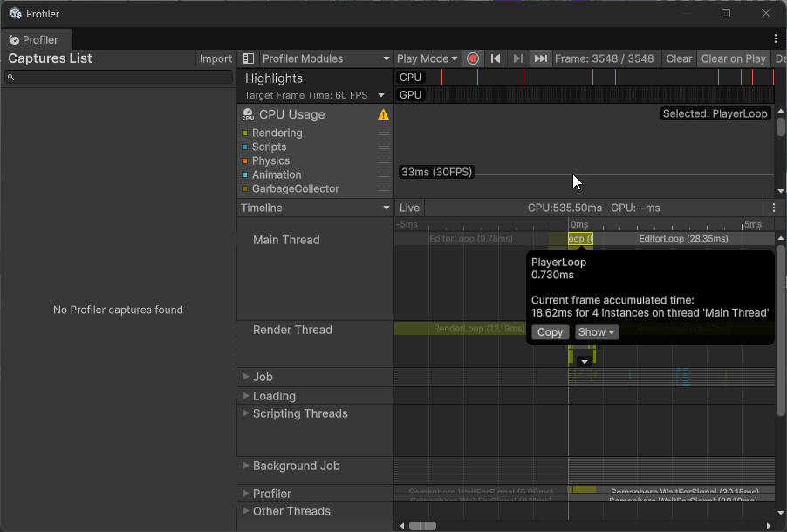The height and width of the screenshot is (532, 787).
Task: Toggle the Live button in the Timeline view
Action: click(x=409, y=208)
